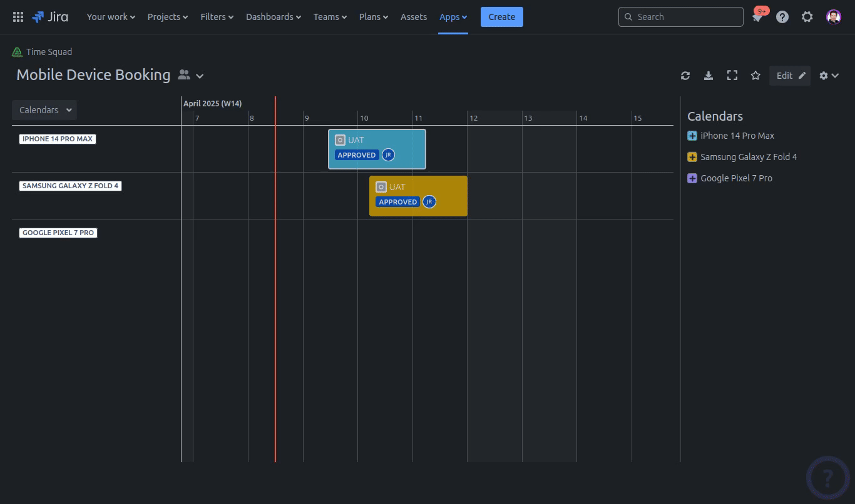Star the Mobile Device Booking calendar
The width and height of the screenshot is (855, 504).
click(755, 76)
